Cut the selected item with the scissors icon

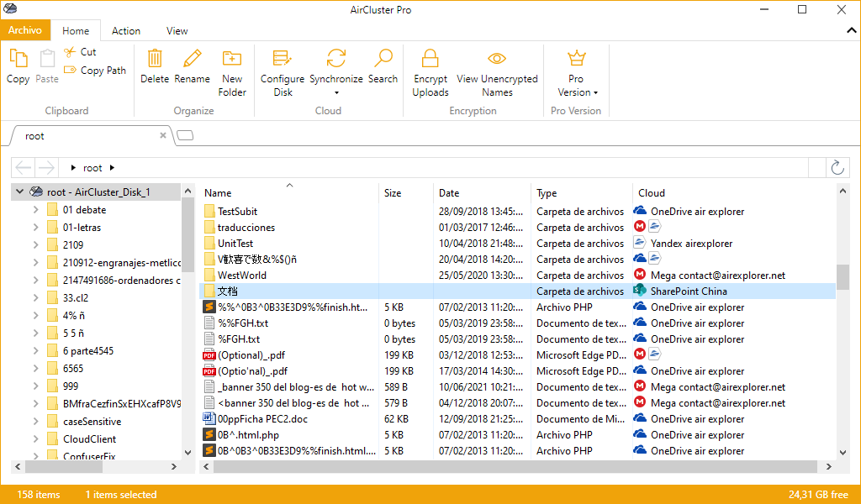tap(70, 52)
